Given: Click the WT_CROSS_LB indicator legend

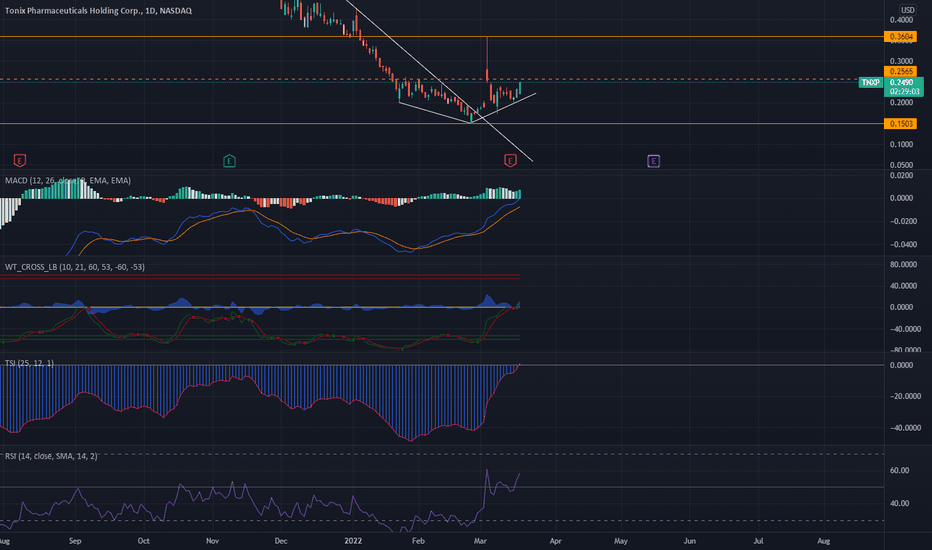Looking at the screenshot, I should (x=75, y=267).
